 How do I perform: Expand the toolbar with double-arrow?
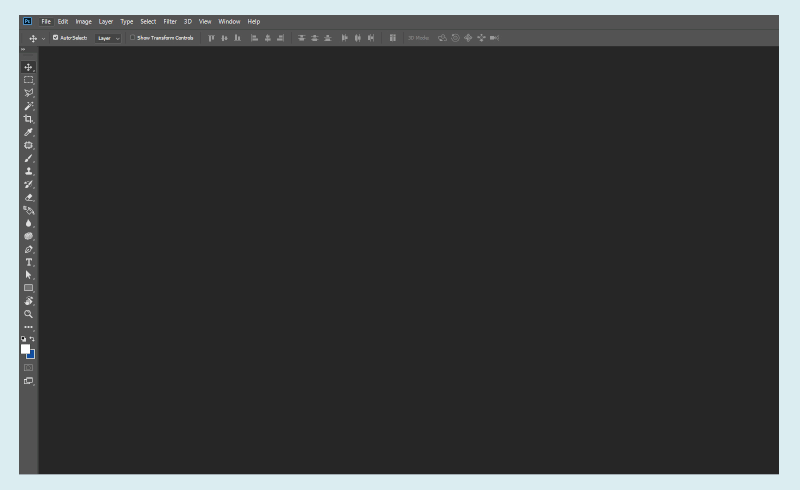[23, 49]
